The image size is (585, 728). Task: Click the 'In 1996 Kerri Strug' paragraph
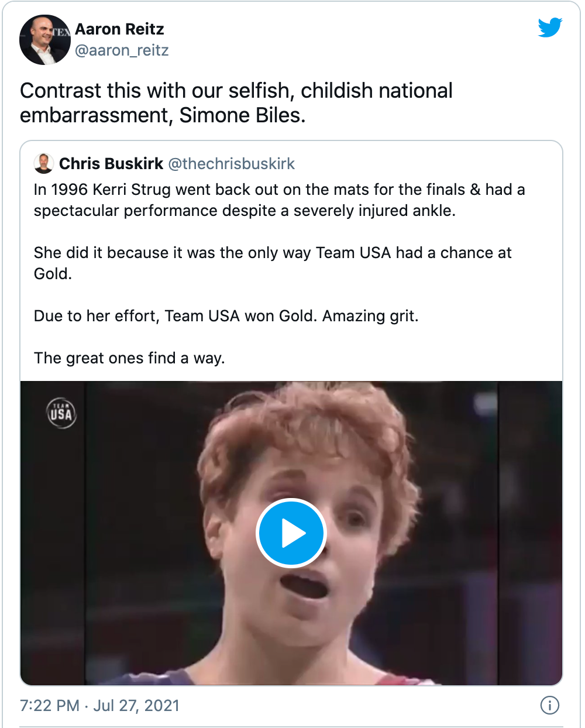[279, 200]
